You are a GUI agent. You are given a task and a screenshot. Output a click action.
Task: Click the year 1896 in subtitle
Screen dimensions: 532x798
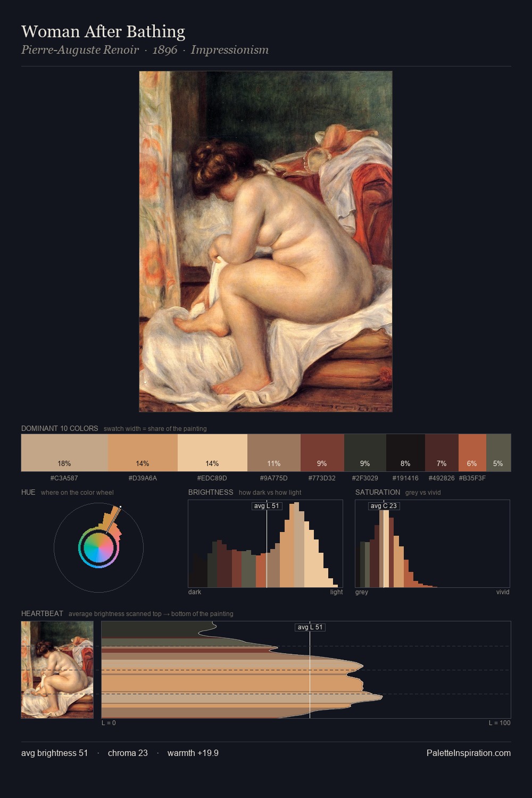pyautogui.click(x=165, y=50)
